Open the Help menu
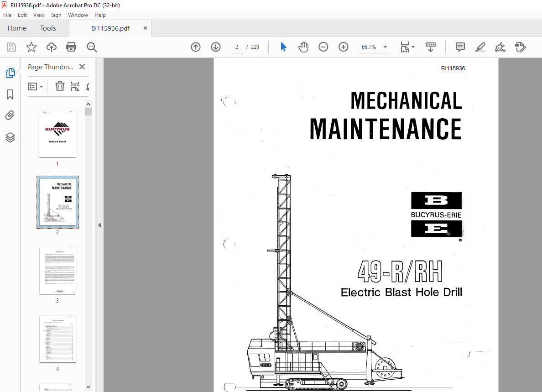Viewport: 542px width, 392px height. pos(100,15)
